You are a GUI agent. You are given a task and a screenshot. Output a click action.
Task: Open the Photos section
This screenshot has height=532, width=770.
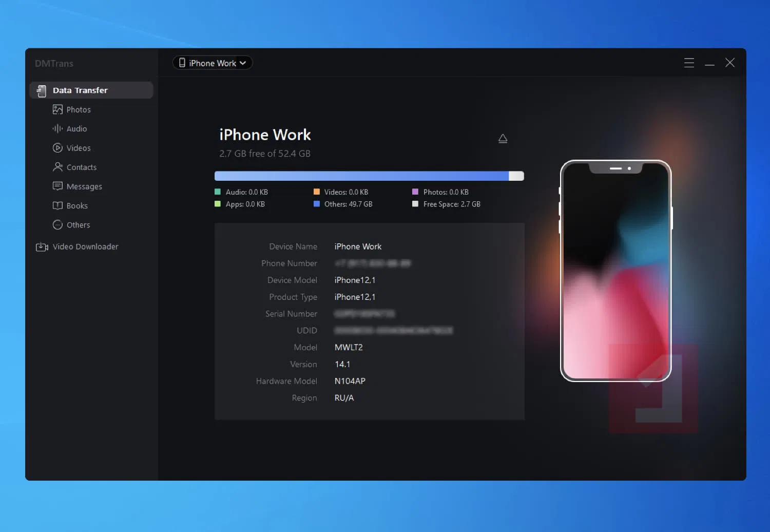79,109
